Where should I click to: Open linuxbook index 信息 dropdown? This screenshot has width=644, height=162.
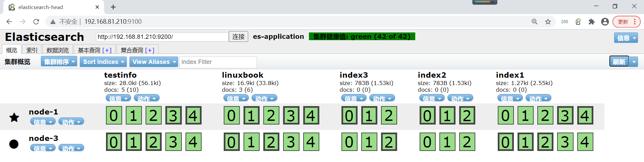pyautogui.click(x=236, y=98)
